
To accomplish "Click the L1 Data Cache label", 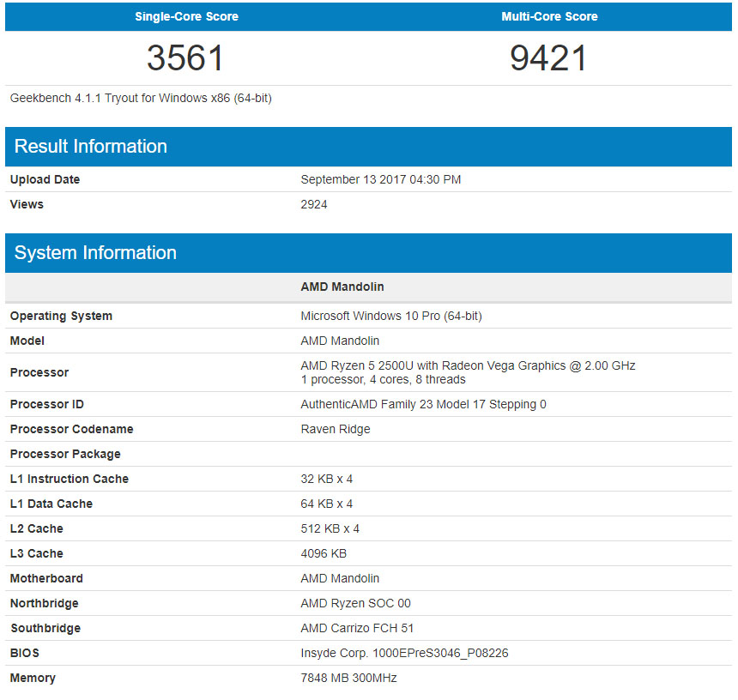I will 51,504.
